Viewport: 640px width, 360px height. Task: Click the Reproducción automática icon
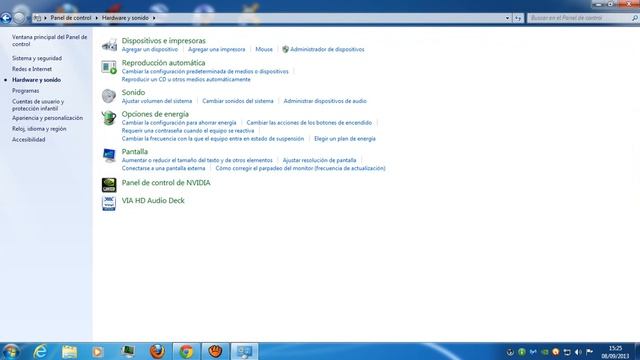[x=109, y=67]
